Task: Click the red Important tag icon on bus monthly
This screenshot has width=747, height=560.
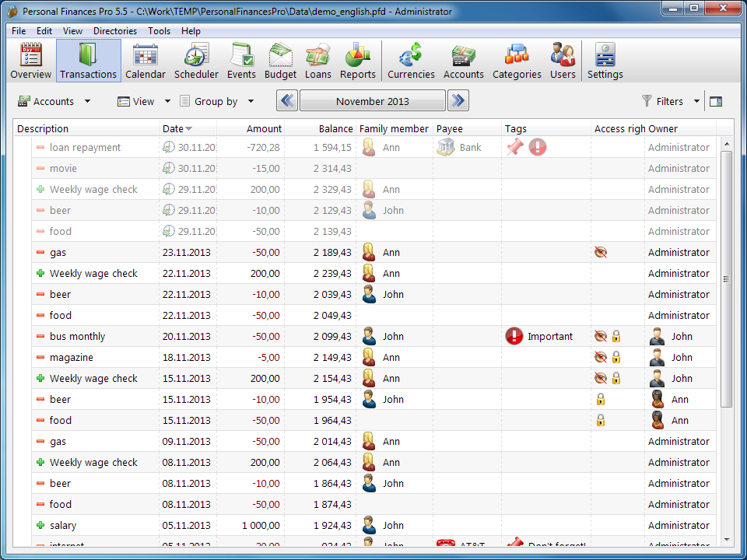Action: tap(514, 336)
